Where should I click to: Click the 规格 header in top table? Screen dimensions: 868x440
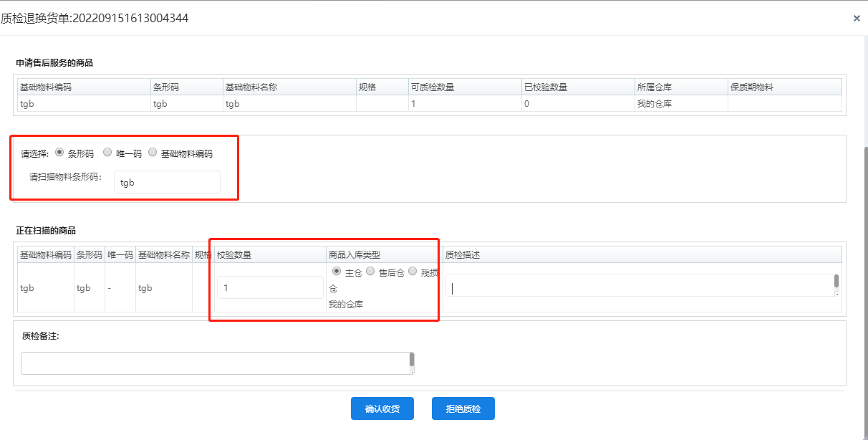click(382, 87)
